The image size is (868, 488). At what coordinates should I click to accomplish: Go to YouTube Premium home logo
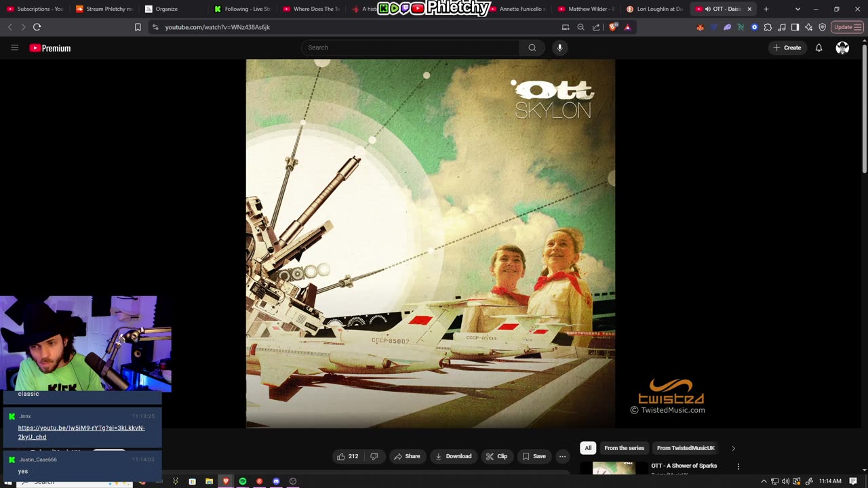(x=50, y=48)
